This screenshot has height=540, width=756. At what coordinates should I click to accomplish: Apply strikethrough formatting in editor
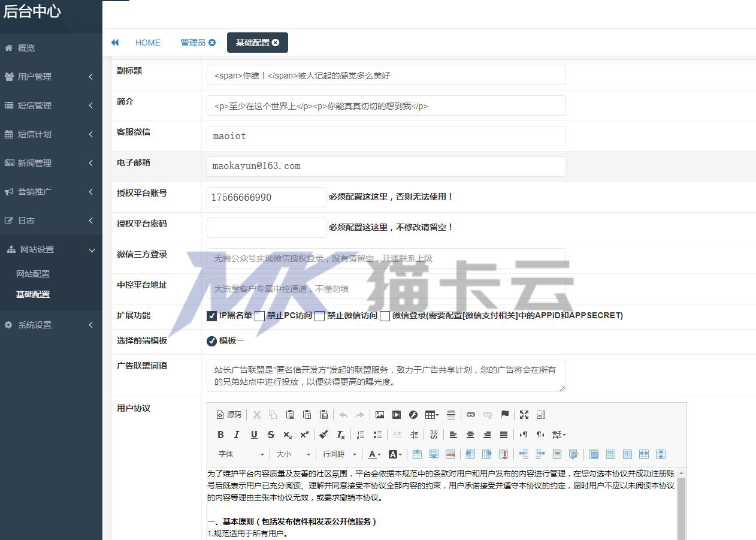[x=271, y=435]
